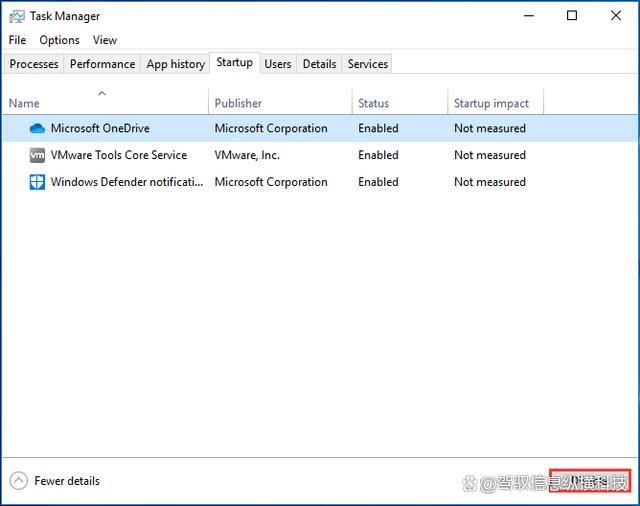This screenshot has height=506, width=640.
Task: Collapse view with Fewer details chevron
Action: pyautogui.click(x=18, y=481)
